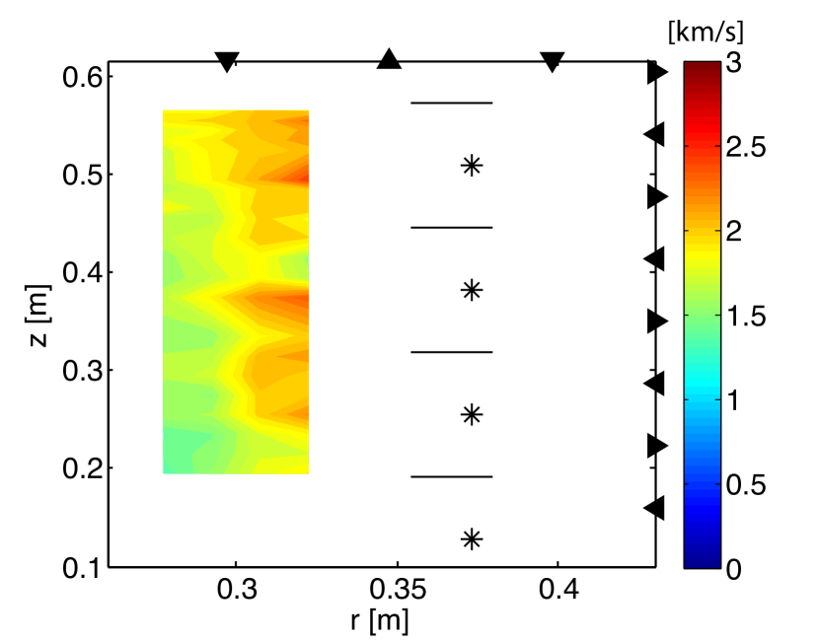Image resolution: width=819 pixels, height=644 pixels.
Task: Click the z-axis tick label "0.5"
Action: (82, 176)
